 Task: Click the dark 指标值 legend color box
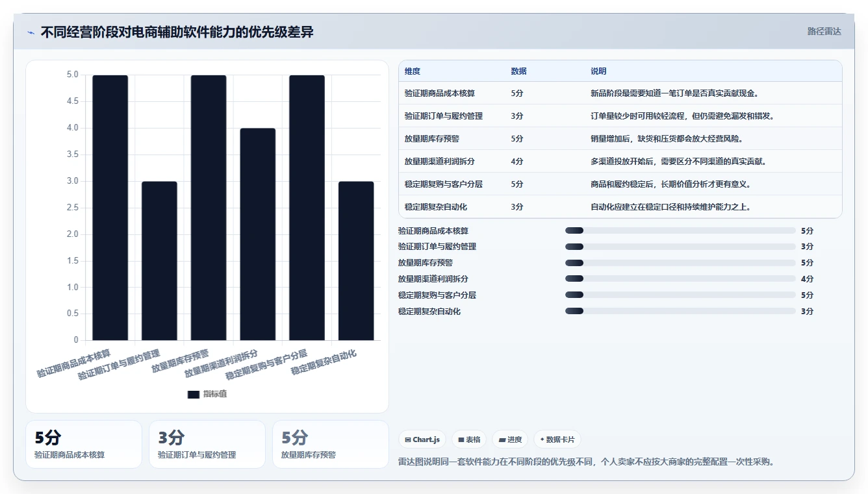point(193,394)
